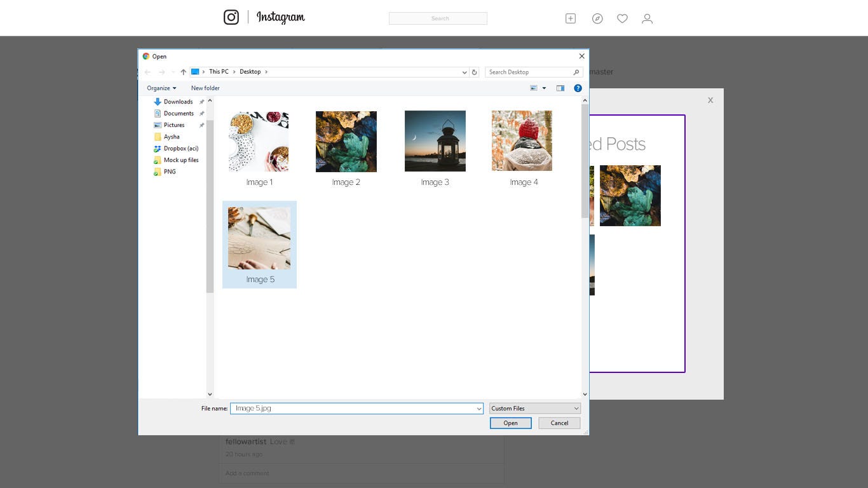Click This PC in the address path
This screenshot has width=868, height=488.
click(219, 72)
